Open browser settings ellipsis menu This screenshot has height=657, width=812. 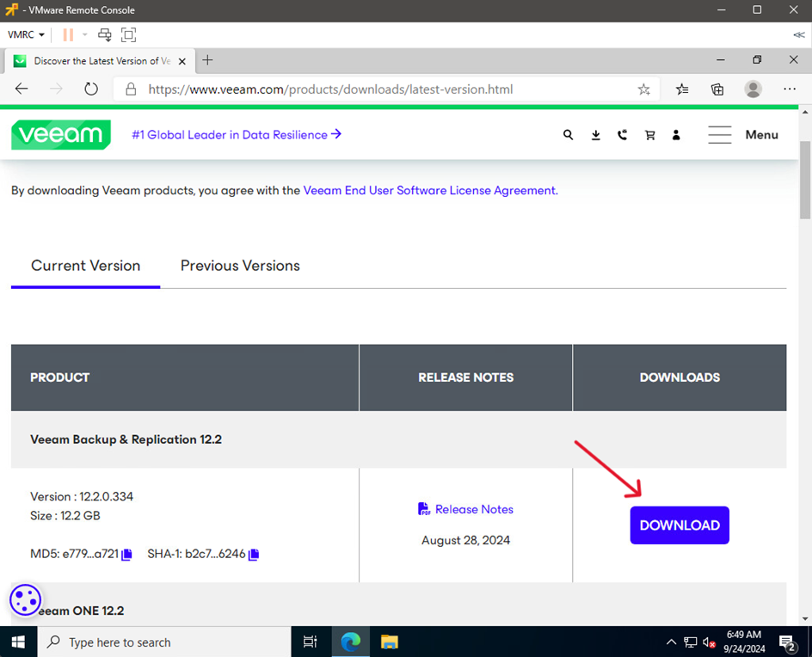pos(790,89)
